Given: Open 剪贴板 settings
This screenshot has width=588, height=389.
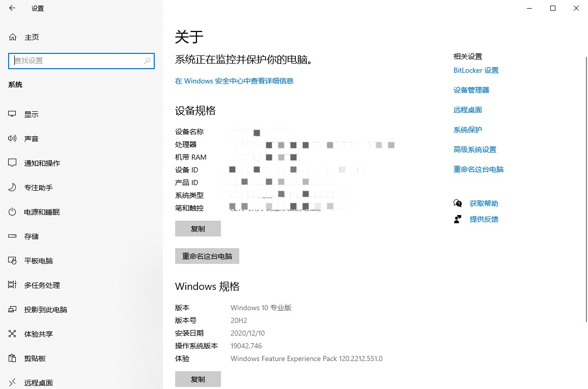Looking at the screenshot, I should click(x=35, y=358).
